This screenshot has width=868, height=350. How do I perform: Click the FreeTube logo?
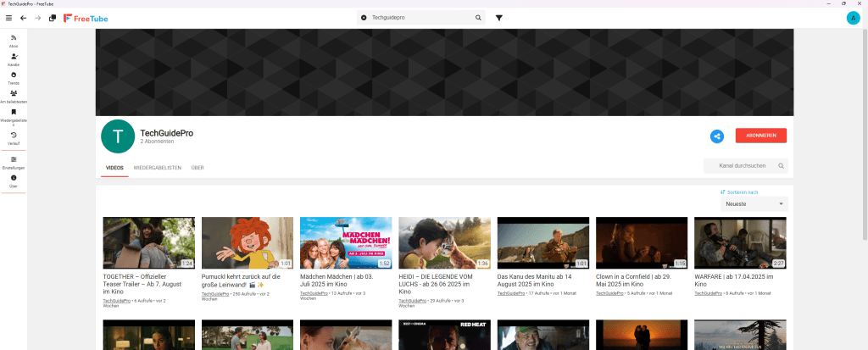(86, 19)
